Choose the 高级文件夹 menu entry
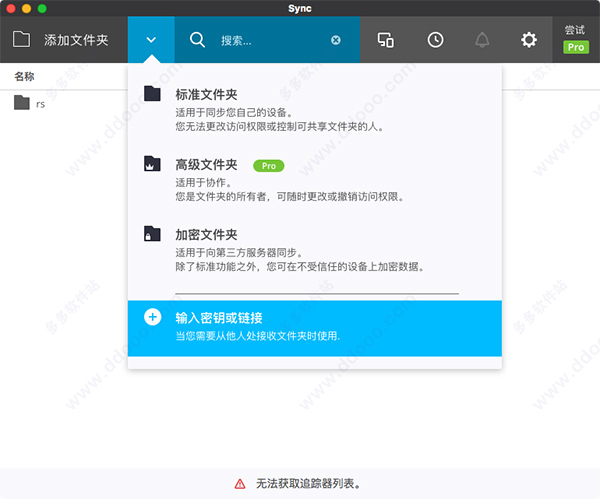 (x=315, y=179)
